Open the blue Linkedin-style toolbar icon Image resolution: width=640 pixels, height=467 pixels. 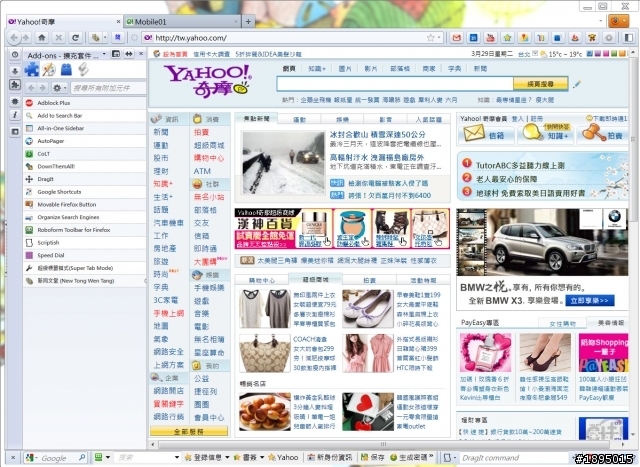(473, 38)
